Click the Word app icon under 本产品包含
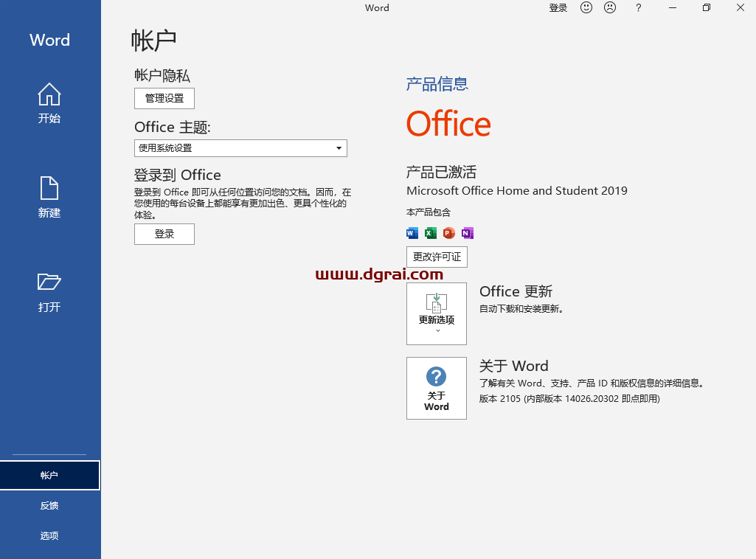This screenshot has width=756, height=559. (412, 233)
